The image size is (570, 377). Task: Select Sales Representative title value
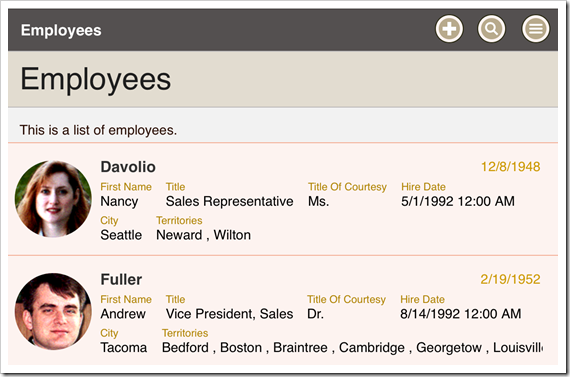(x=229, y=201)
